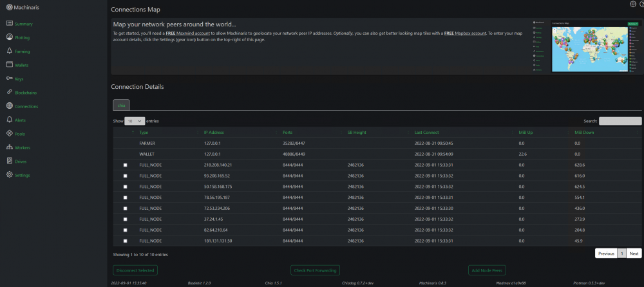
Task: Click the connections map preview thumbnail
Action: (x=587, y=46)
